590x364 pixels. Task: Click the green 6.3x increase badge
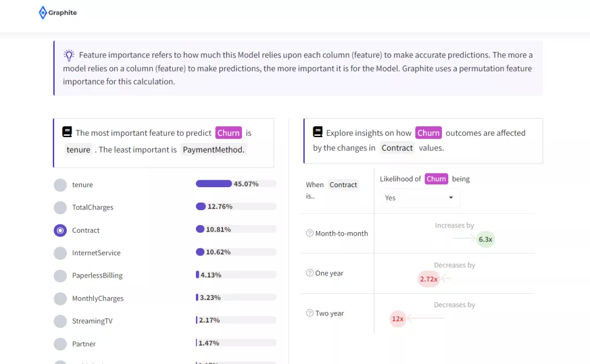[x=485, y=239]
